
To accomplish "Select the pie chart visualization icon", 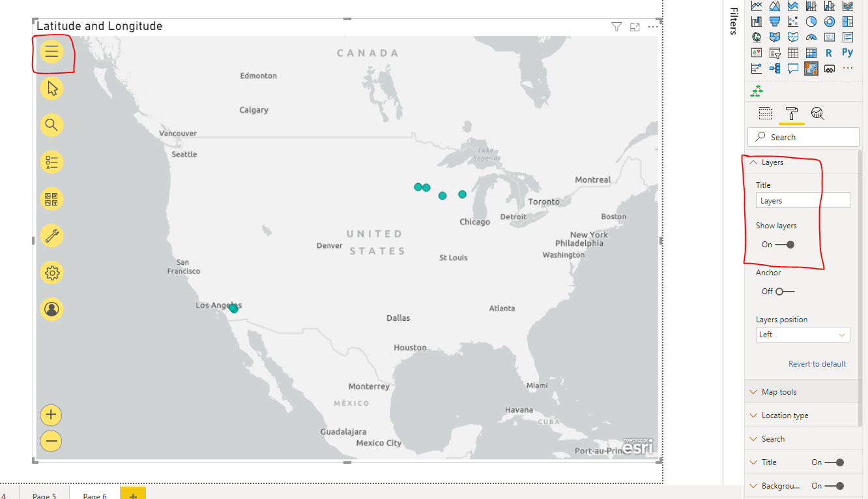I will [x=811, y=22].
